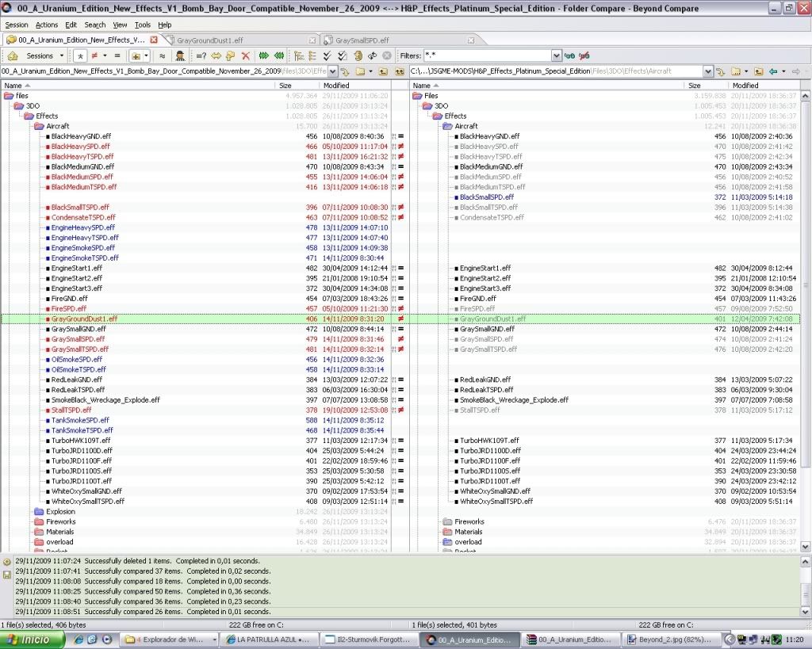The width and height of the screenshot is (812, 649).
Task: Click the gray Stop icon in toolbar
Action: tap(387, 56)
